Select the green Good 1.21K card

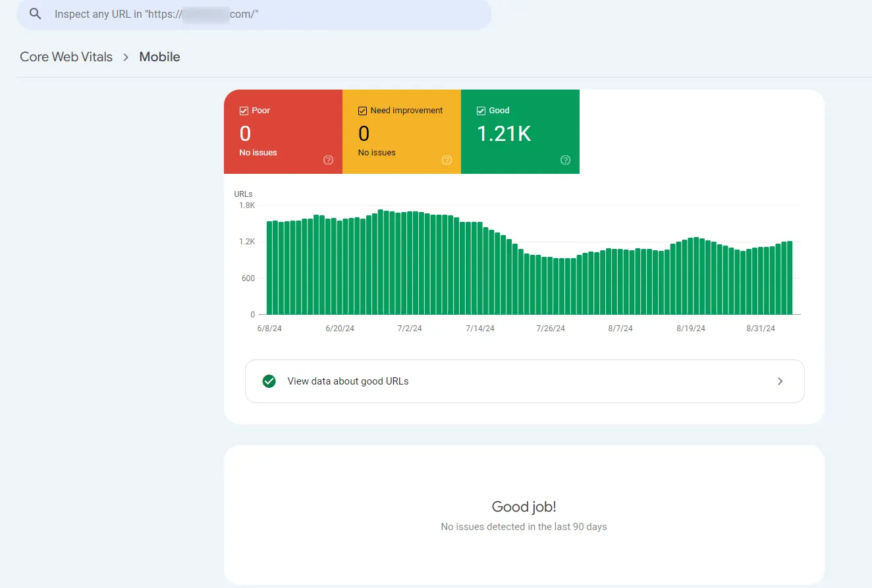click(x=520, y=132)
